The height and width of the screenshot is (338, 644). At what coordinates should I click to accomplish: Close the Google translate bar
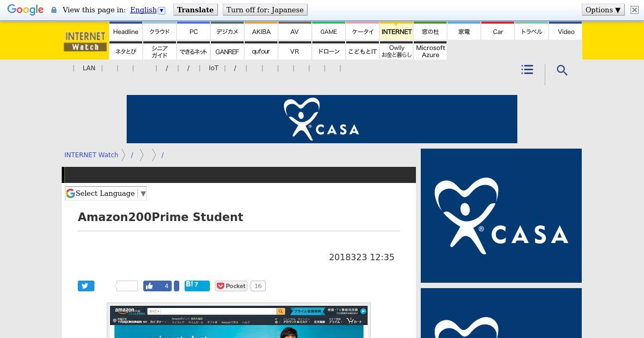634,10
